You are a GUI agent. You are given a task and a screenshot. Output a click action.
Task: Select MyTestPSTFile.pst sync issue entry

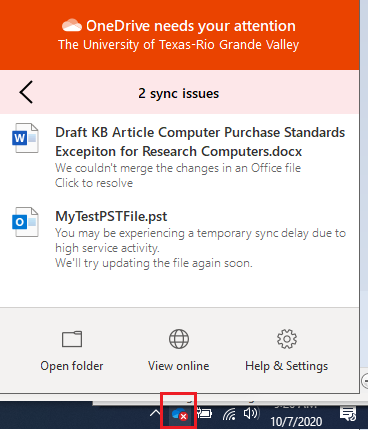point(179,239)
